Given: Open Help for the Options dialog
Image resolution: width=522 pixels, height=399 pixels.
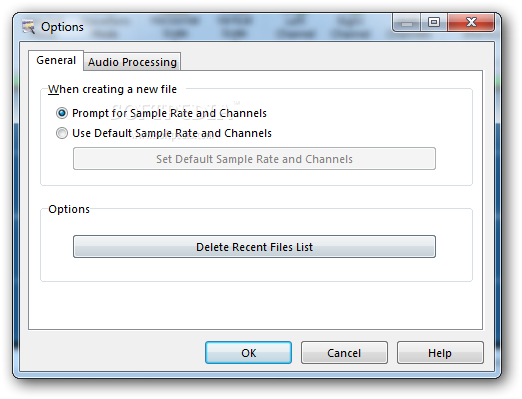Looking at the screenshot, I should (440, 353).
